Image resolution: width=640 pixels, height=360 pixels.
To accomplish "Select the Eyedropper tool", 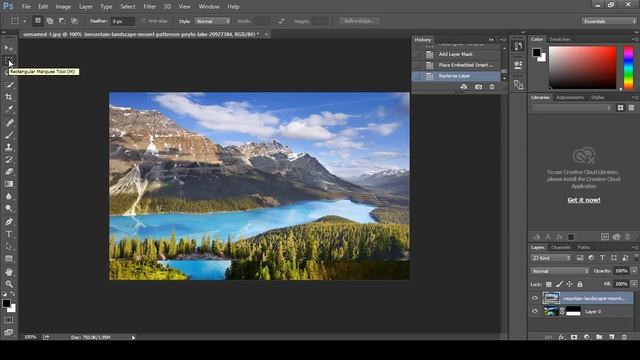I will [x=9, y=109].
